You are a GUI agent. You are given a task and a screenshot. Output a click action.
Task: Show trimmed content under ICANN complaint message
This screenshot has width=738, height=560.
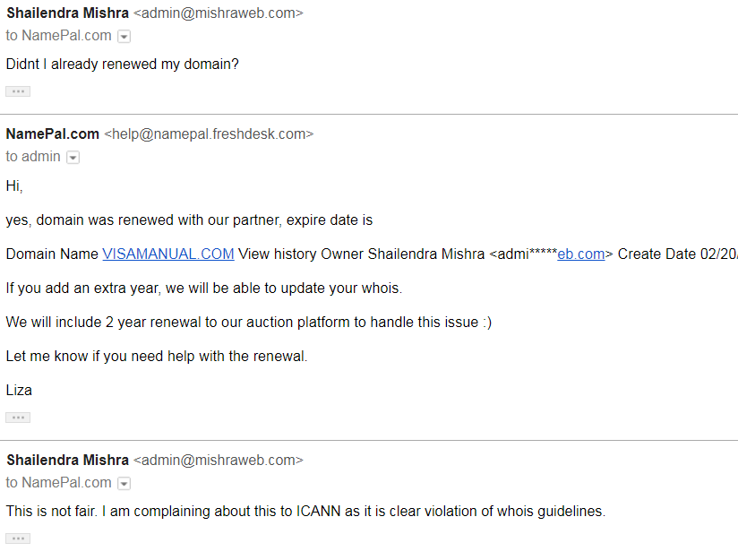(18, 538)
